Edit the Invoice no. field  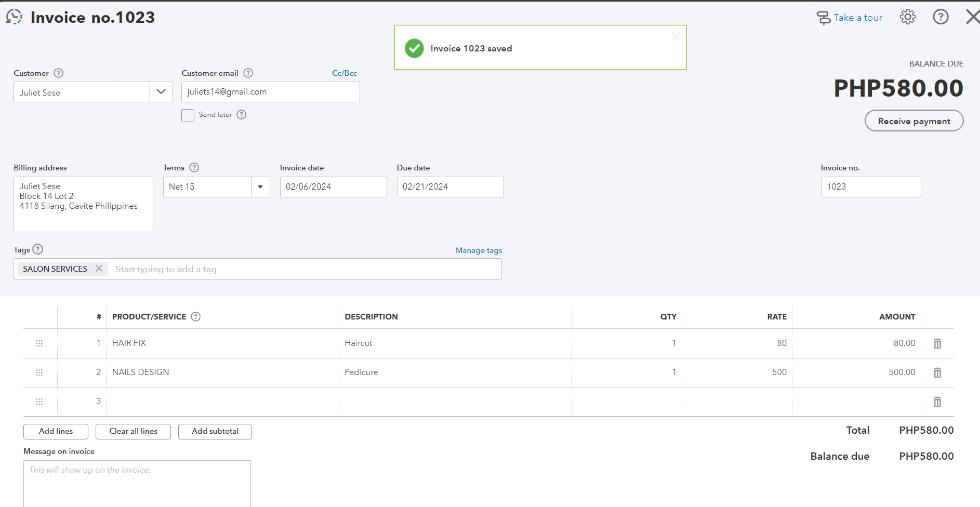point(871,187)
